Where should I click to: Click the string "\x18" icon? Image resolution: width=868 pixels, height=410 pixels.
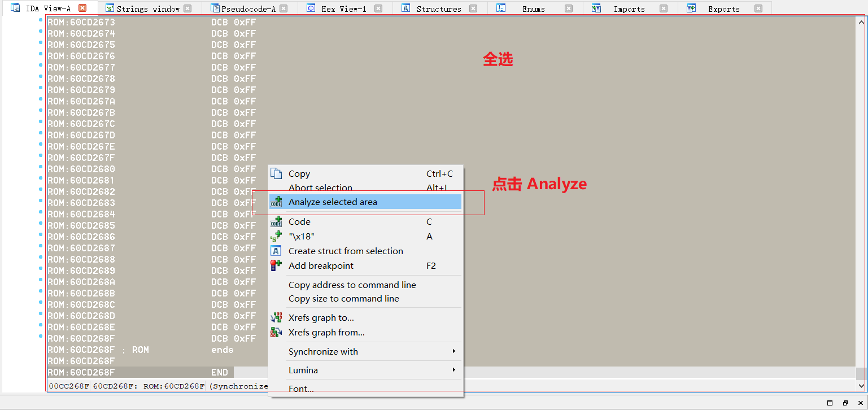point(276,237)
